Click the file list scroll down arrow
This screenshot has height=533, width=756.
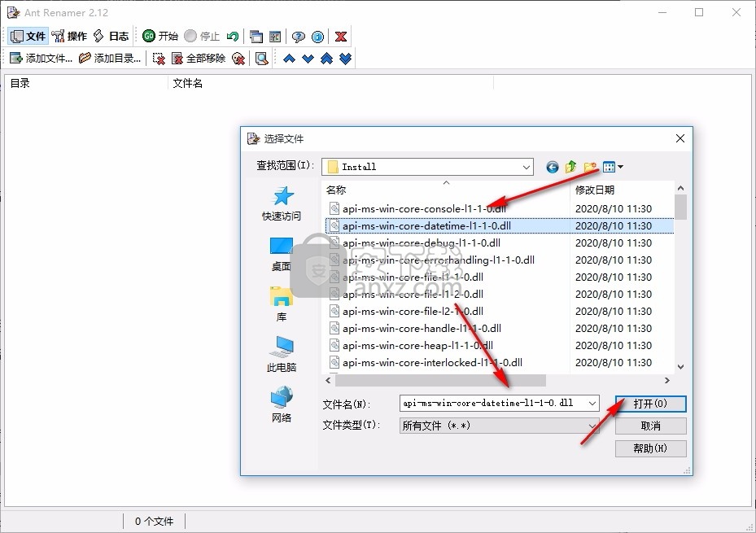(x=680, y=367)
